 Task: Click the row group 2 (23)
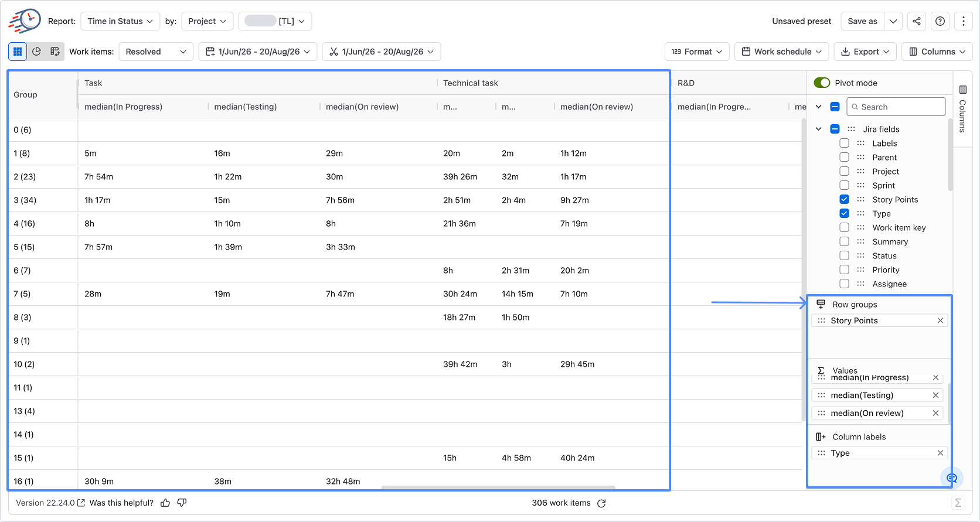(25, 176)
